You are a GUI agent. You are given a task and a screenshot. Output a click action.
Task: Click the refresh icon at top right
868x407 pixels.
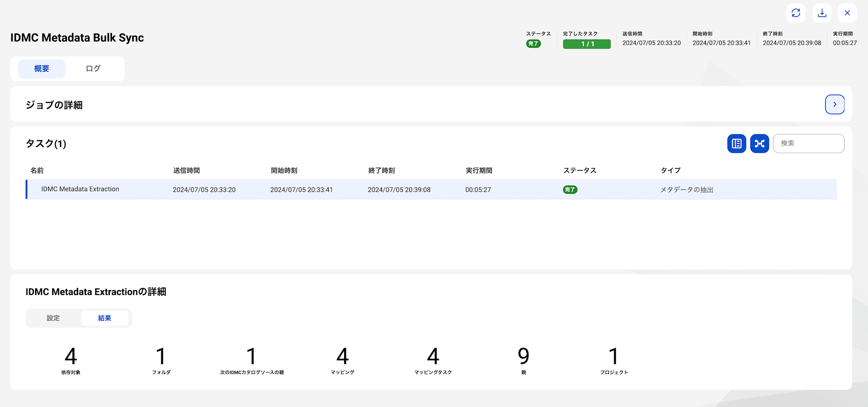pyautogui.click(x=796, y=13)
